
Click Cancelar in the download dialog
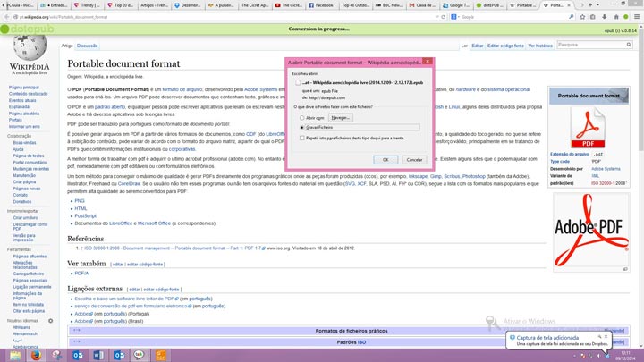414,160
